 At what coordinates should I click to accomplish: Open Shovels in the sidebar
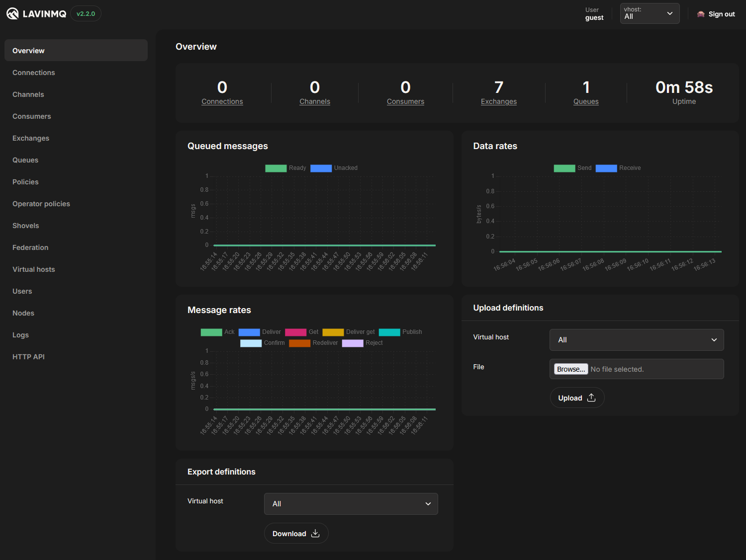[x=76, y=226]
